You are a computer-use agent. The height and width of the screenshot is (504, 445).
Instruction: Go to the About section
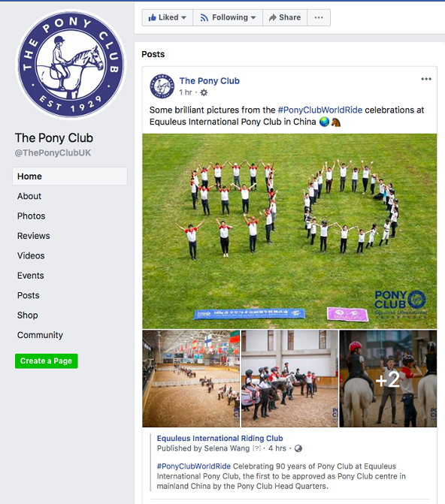[x=29, y=196]
